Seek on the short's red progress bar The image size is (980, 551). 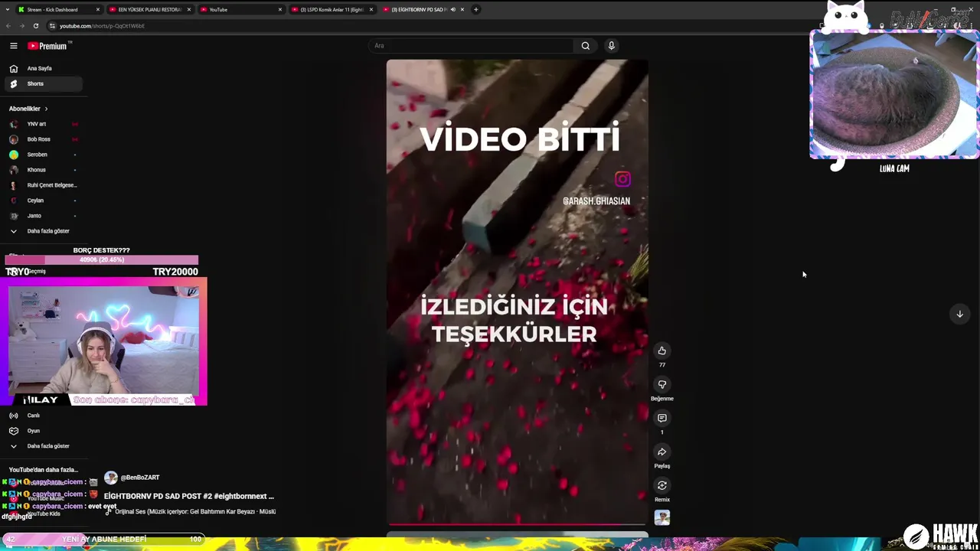(517, 526)
